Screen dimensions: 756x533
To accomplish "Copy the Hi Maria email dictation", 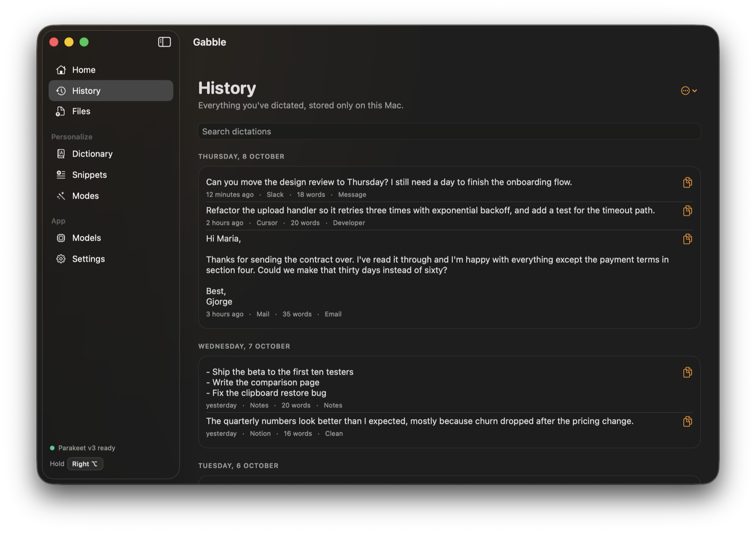I will click(x=687, y=239).
